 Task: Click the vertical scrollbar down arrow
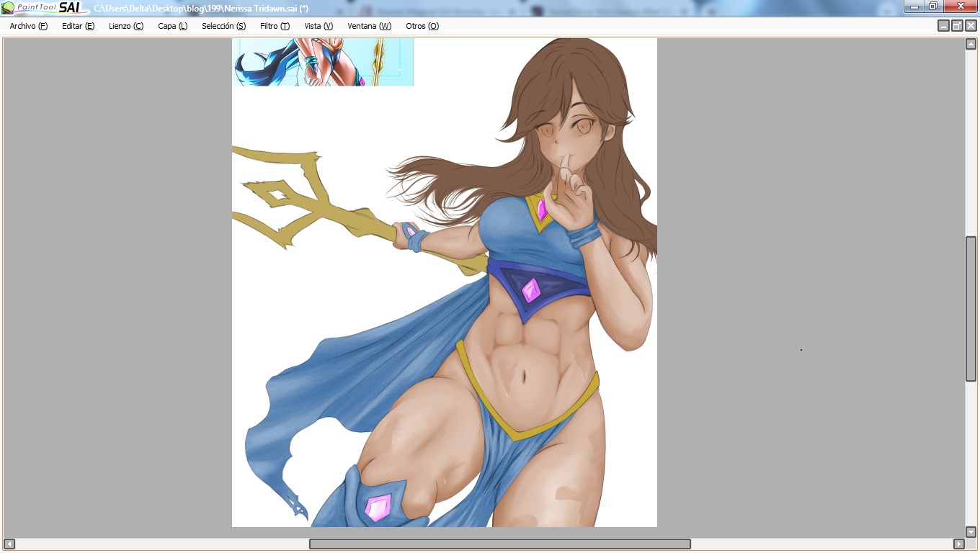click(x=971, y=532)
